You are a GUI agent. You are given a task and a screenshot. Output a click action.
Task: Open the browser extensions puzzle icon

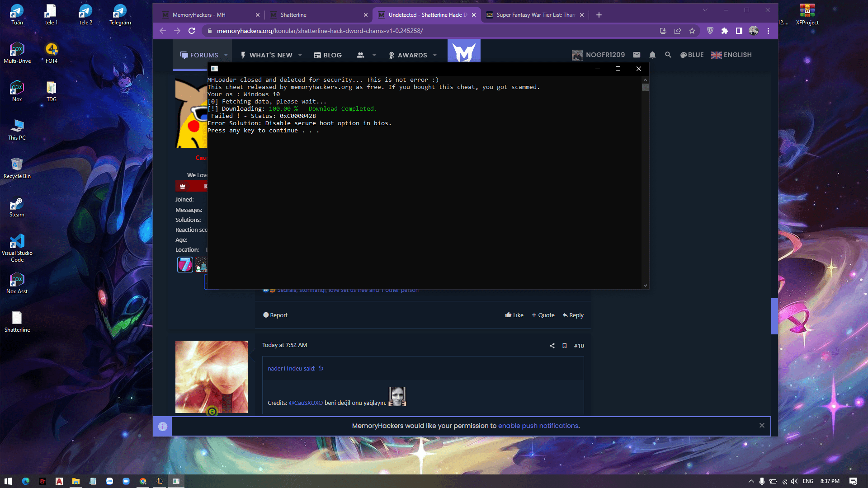[725, 31]
